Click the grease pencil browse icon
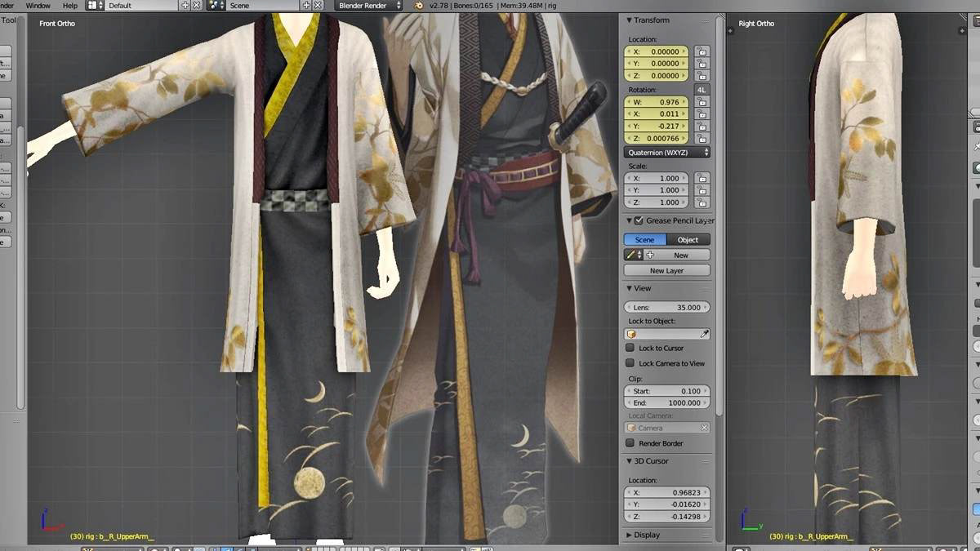Image resolution: width=980 pixels, height=551 pixels. click(x=633, y=255)
